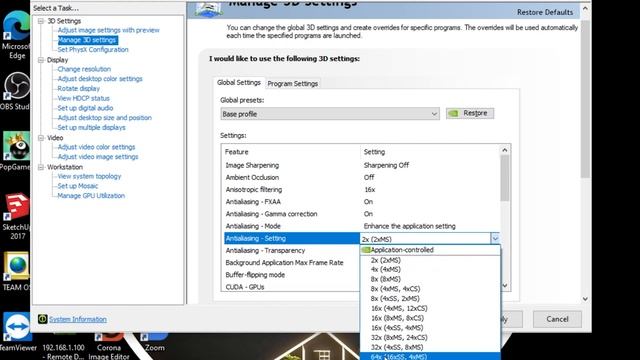The width and height of the screenshot is (640, 360).
Task: Open Adjust image settings with preview
Action: tap(108, 30)
